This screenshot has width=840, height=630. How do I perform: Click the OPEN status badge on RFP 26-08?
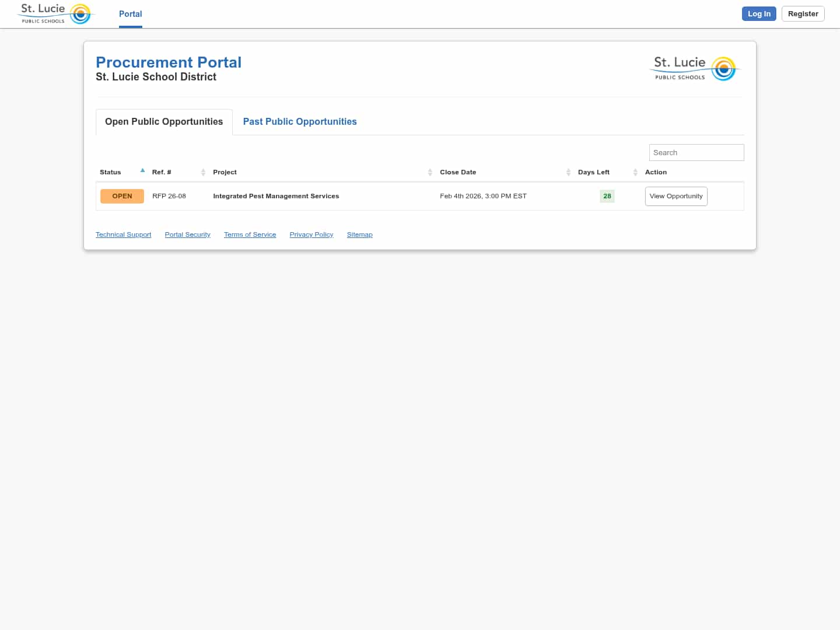coord(122,196)
